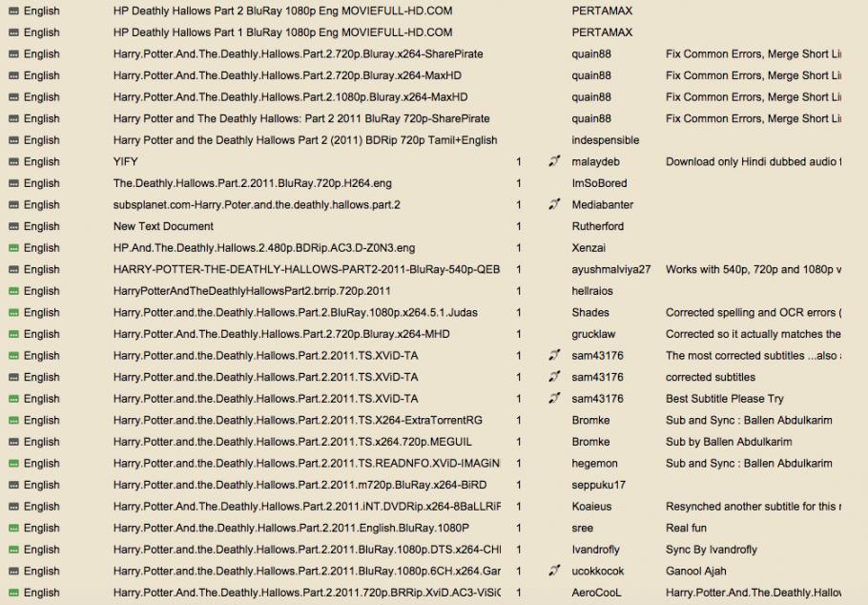
Task: Open uploader quain88 on the 1080p MaxHD row
Action: (591, 97)
